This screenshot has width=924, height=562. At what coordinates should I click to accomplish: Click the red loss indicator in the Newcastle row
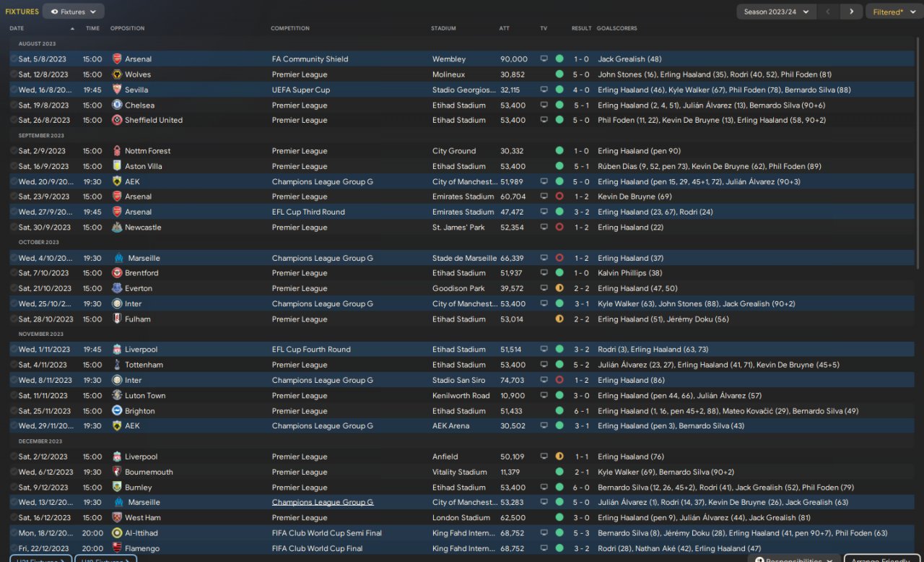coord(559,227)
